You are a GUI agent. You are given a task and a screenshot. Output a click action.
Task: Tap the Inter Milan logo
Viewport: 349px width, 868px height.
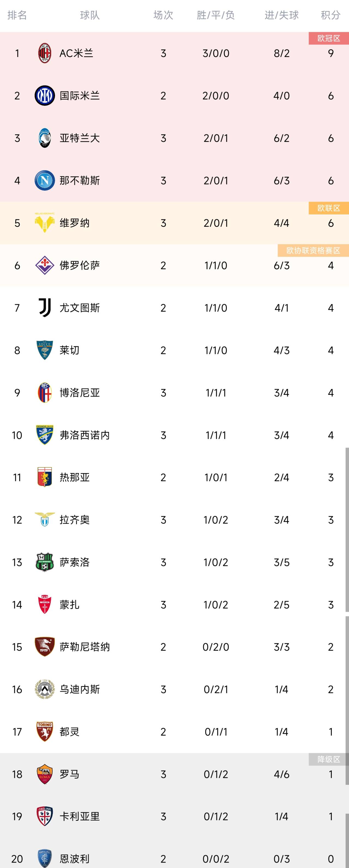[x=44, y=96]
